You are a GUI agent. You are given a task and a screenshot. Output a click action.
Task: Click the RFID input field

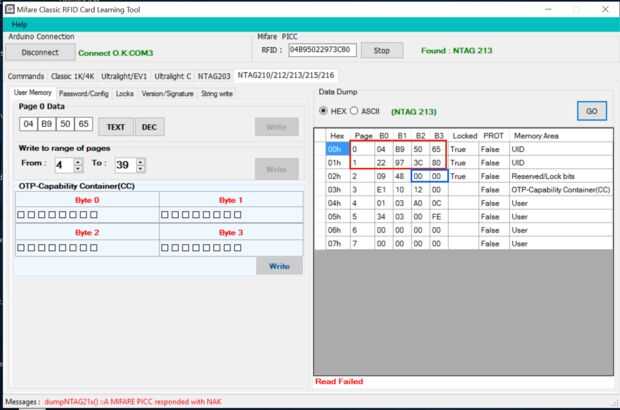click(322, 50)
